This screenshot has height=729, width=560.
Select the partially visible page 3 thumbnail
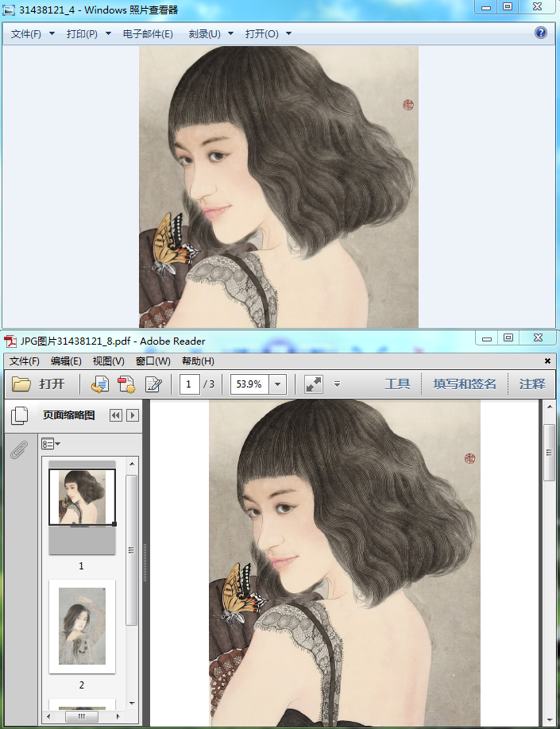click(82, 704)
